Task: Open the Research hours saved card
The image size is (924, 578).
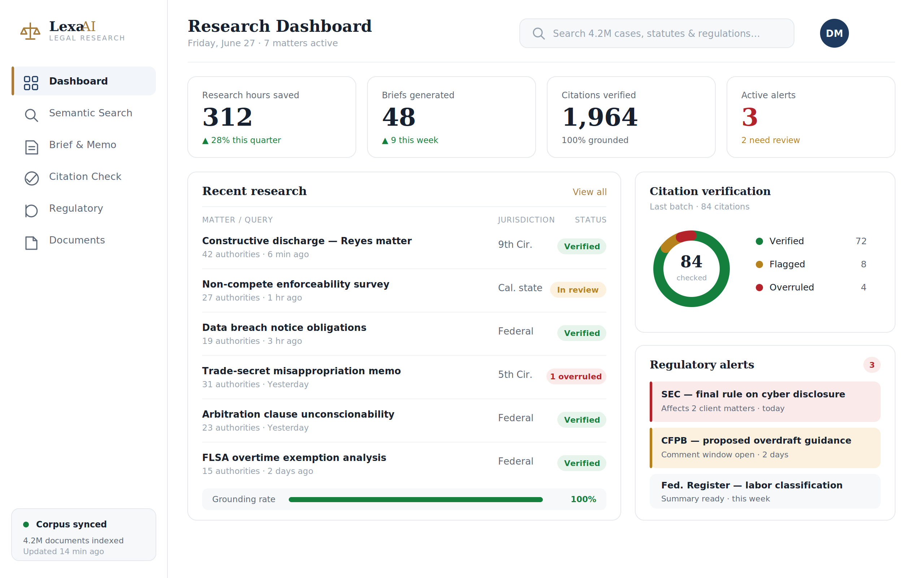Action: tap(271, 117)
